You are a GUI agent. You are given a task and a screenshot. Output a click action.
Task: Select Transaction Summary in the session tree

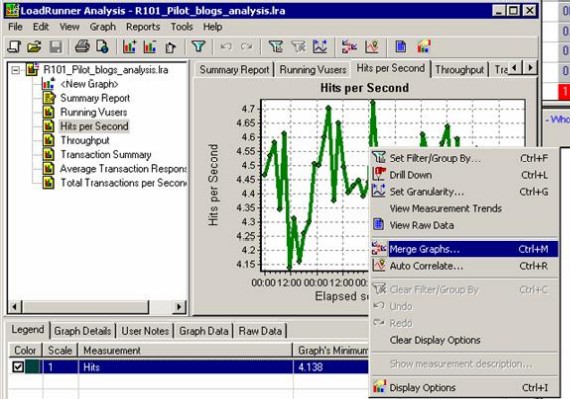pyautogui.click(x=106, y=154)
